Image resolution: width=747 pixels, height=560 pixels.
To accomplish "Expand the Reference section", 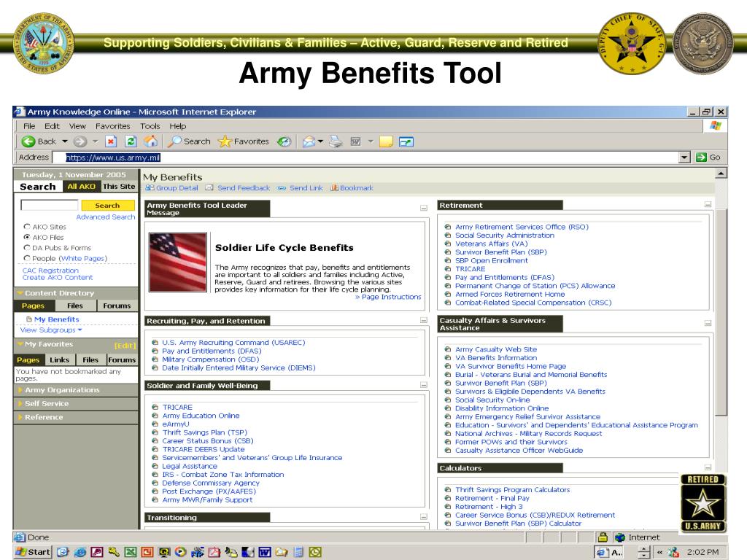I will (x=76, y=417).
